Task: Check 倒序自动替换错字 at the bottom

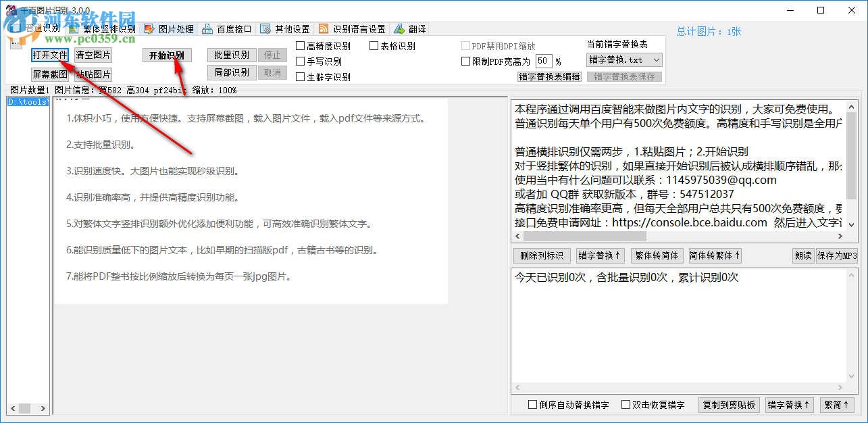Action: pyautogui.click(x=531, y=405)
